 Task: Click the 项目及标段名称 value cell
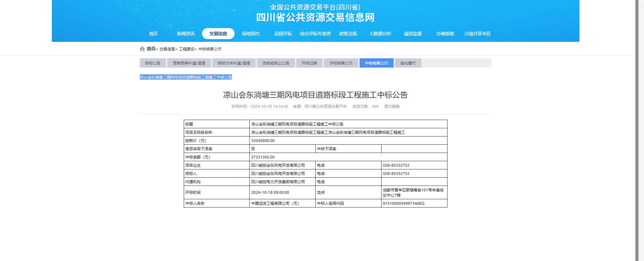click(x=348, y=132)
